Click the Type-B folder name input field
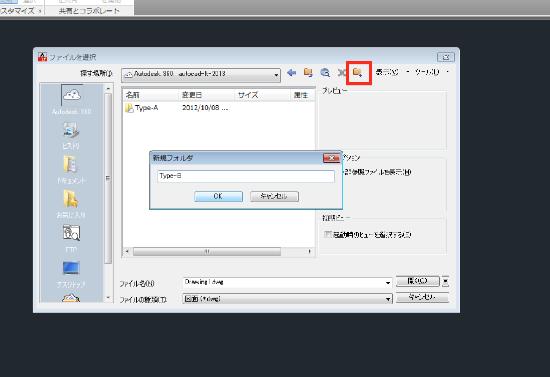 246,176
